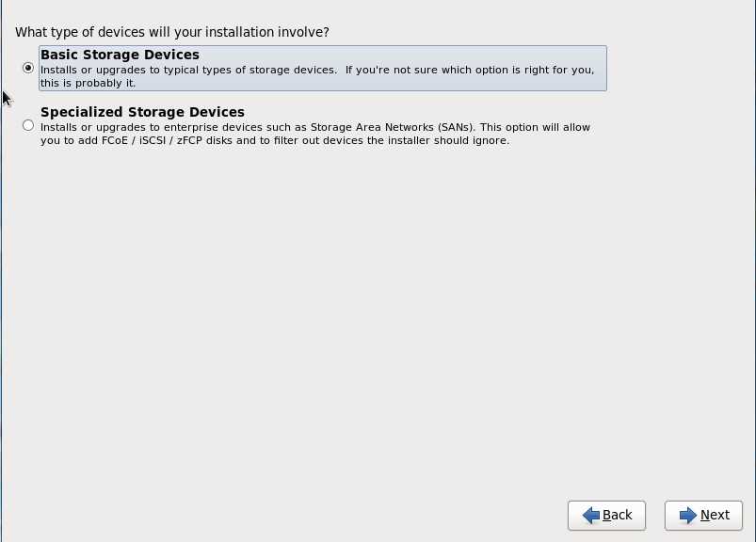The width and height of the screenshot is (756, 542).
Task: Pick the enterprise SAN storage option
Action: (28, 126)
